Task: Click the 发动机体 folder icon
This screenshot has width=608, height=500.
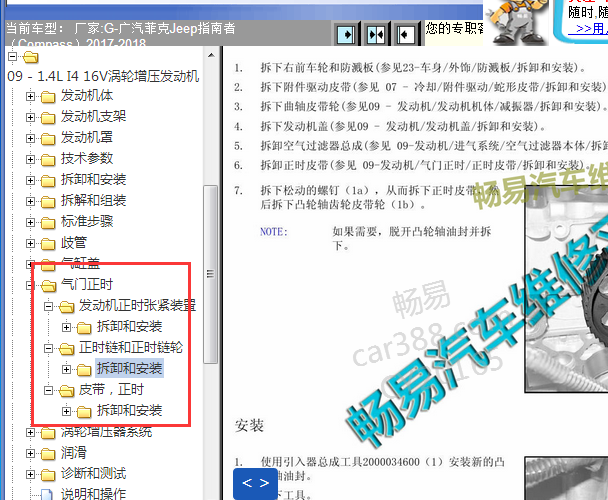Action: (x=48, y=97)
